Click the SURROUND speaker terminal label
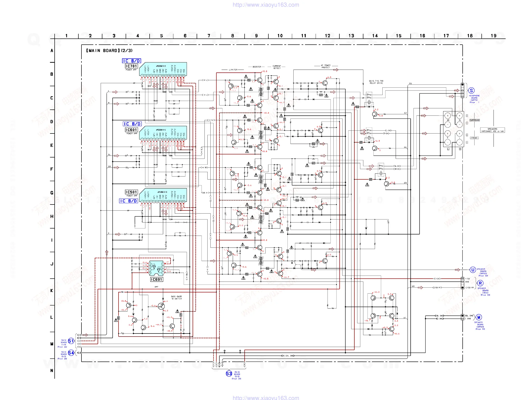The image size is (532, 400). 475,120
